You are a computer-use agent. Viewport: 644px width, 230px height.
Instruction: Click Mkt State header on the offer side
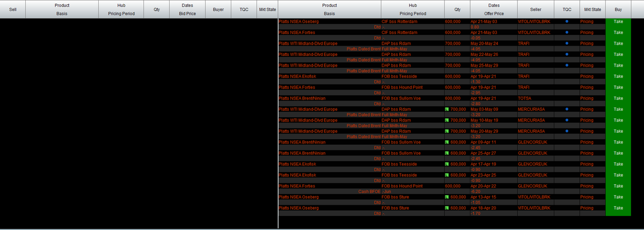tap(592, 9)
